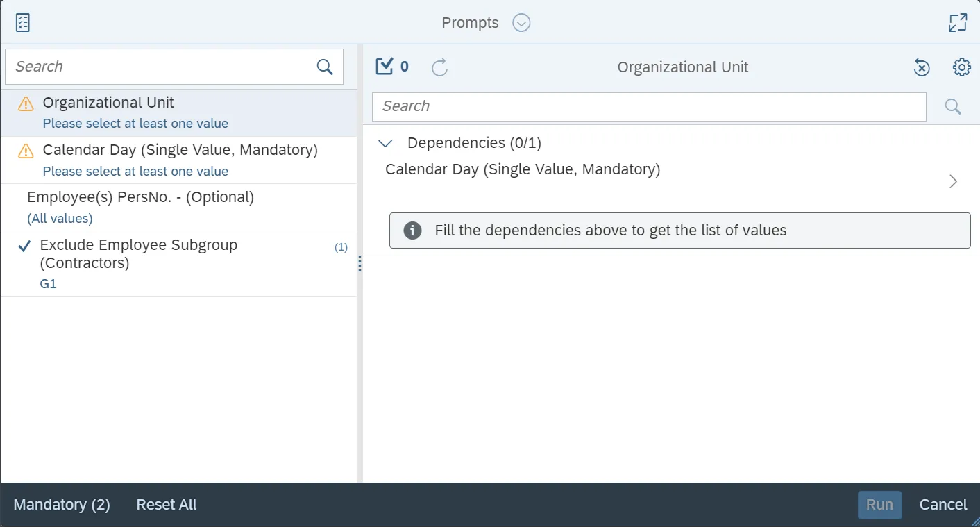This screenshot has width=980, height=527.
Task: Open the settings gear for Organizational Unit
Action: click(961, 67)
